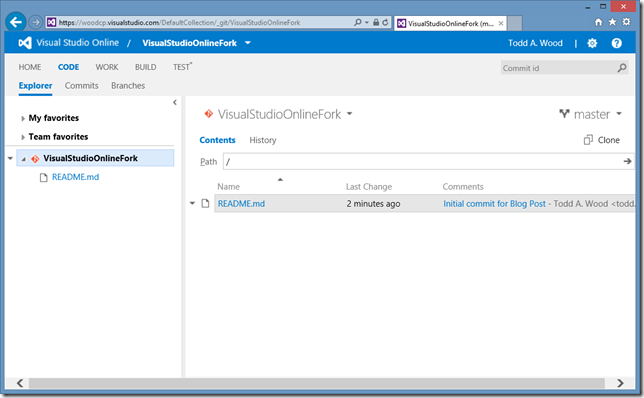This screenshot has width=644, height=398.
Task: Switch to the Commits tab
Action: (x=81, y=85)
